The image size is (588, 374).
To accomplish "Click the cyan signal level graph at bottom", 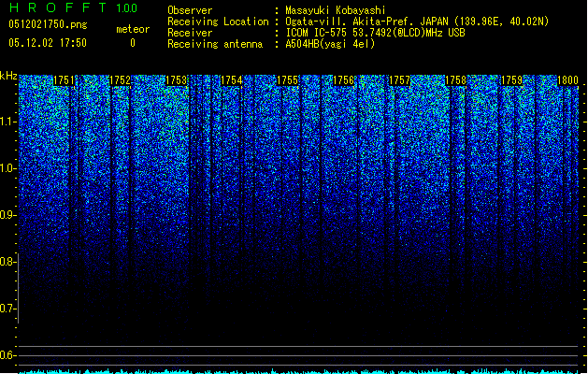I will click(x=298, y=371).
